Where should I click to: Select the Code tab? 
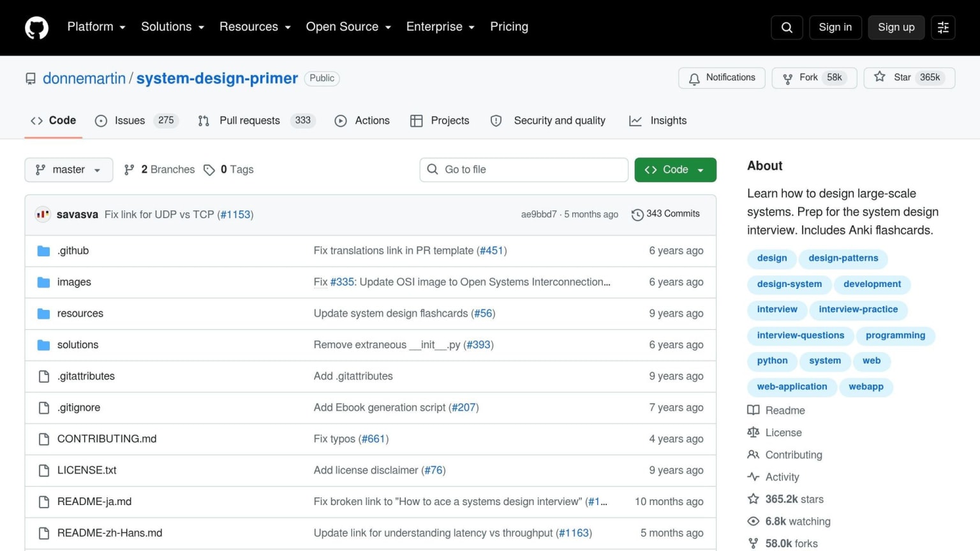coord(54,121)
